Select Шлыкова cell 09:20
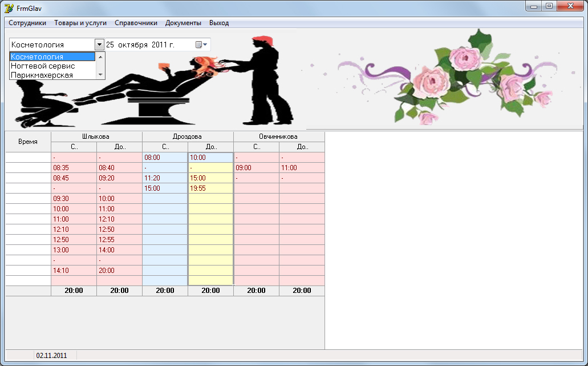Image resolution: width=588 pixels, height=366 pixels. point(119,178)
